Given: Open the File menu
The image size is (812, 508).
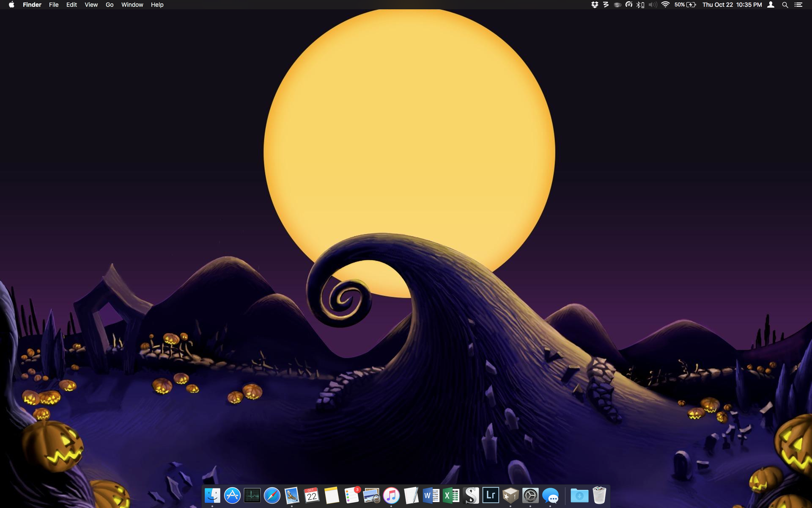Looking at the screenshot, I should pyautogui.click(x=54, y=5).
